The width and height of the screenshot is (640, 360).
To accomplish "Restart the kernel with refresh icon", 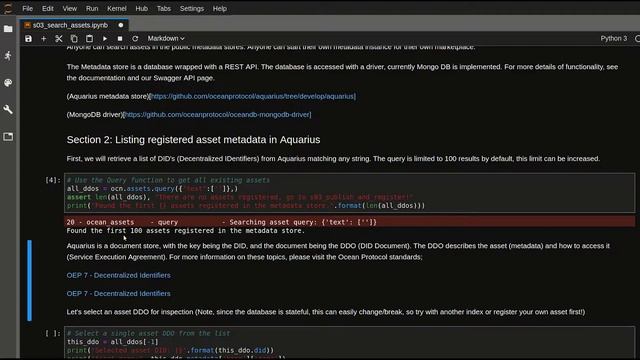I will point(135,38).
